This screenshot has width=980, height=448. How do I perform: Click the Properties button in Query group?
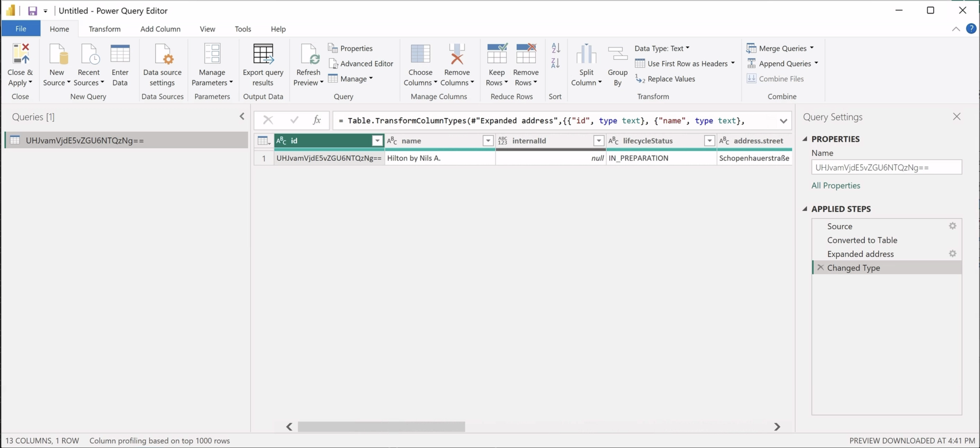(x=350, y=48)
